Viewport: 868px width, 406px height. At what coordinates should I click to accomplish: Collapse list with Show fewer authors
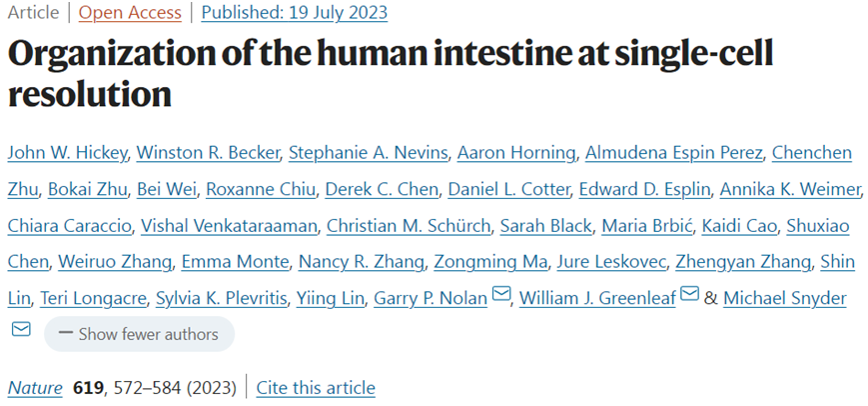coord(139,334)
